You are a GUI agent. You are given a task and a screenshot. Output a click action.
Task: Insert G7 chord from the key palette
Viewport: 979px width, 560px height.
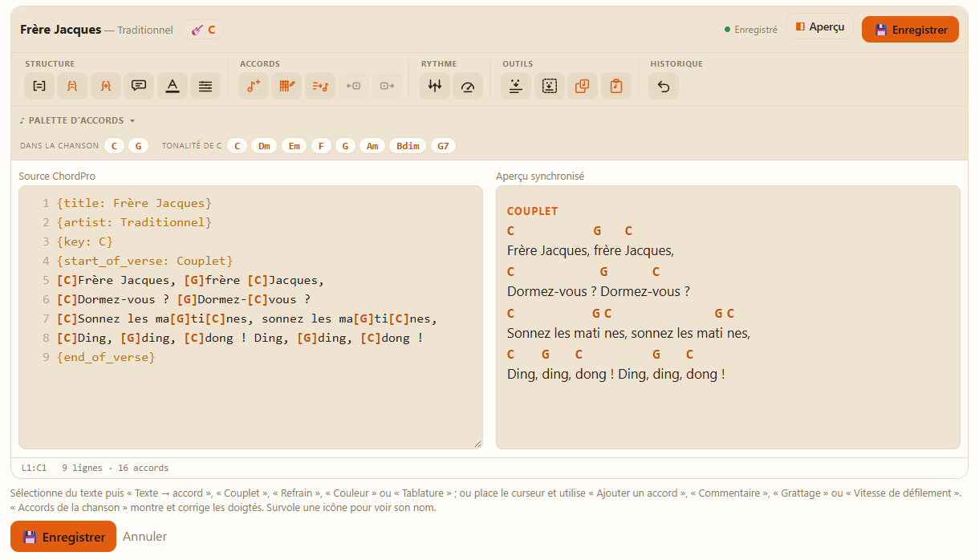(x=443, y=146)
